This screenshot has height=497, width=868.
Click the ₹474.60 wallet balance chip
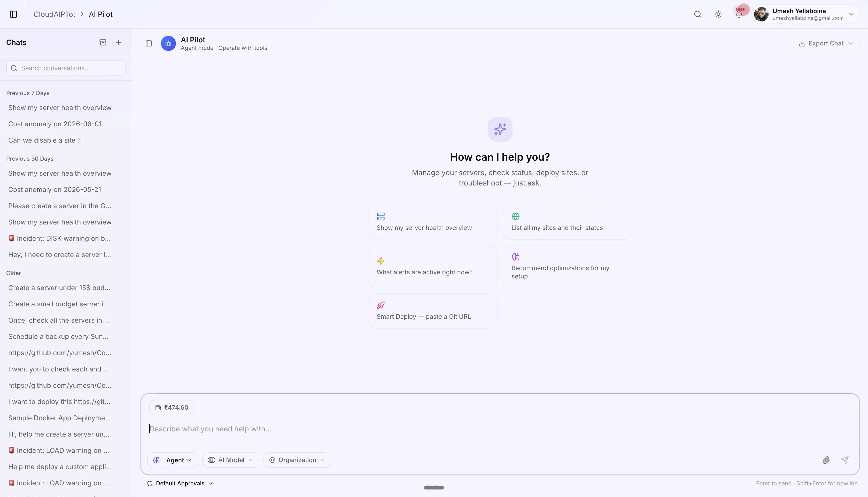tap(172, 408)
